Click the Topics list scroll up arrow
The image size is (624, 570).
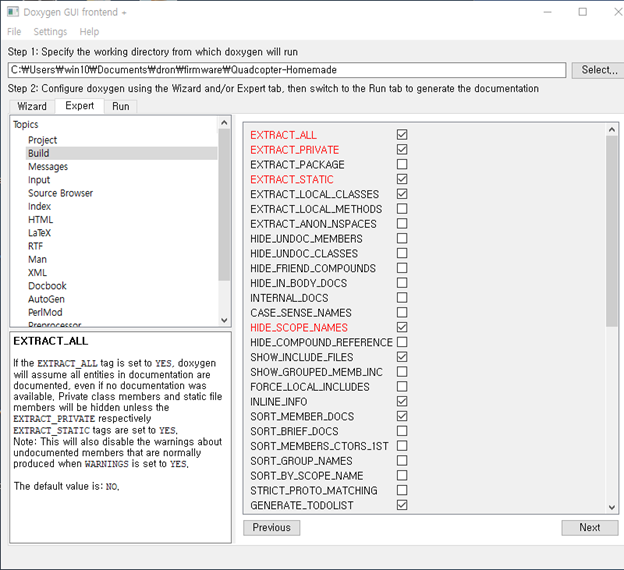coord(224,123)
